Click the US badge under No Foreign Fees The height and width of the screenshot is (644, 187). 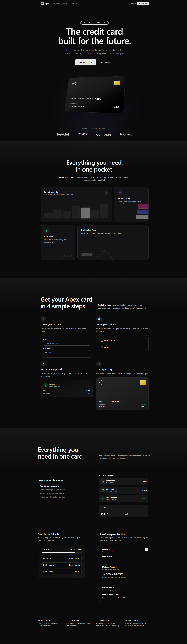point(83,255)
